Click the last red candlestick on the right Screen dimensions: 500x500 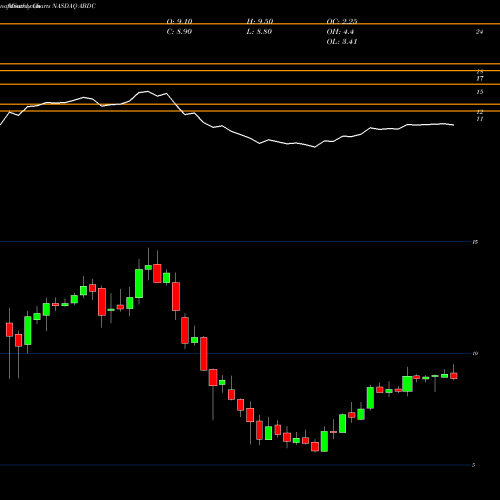click(x=454, y=376)
